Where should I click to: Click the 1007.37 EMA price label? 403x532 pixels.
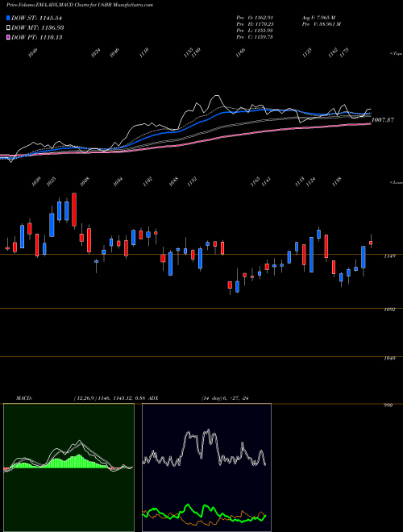pyautogui.click(x=382, y=120)
